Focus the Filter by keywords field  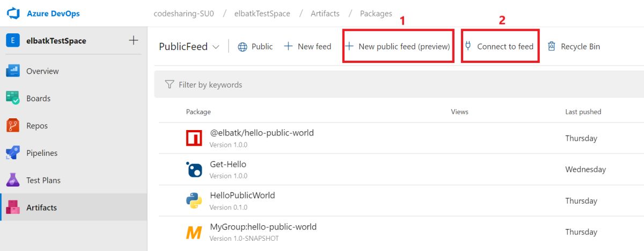pyautogui.click(x=399, y=84)
